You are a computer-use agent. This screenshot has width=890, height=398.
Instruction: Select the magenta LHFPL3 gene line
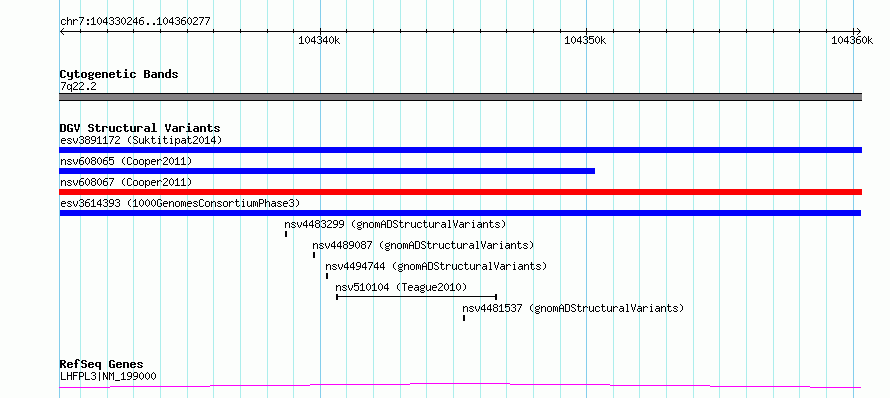click(460, 386)
